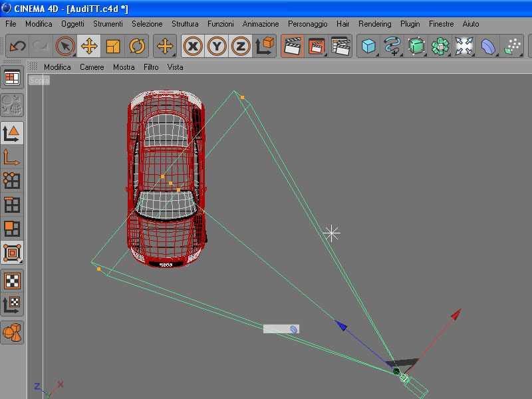The image size is (532, 399).
Task: Toggle Z axis lock
Action: pyautogui.click(x=241, y=46)
